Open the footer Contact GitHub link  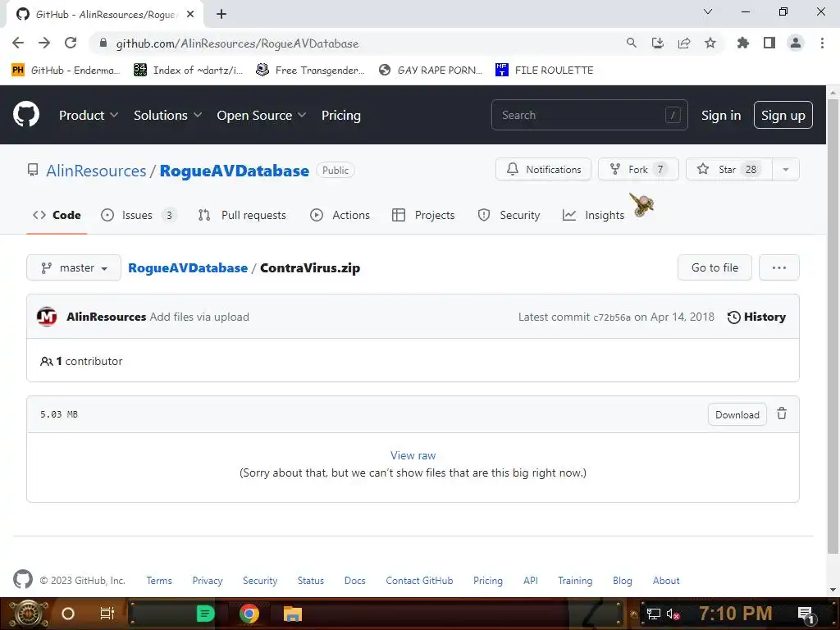(419, 580)
